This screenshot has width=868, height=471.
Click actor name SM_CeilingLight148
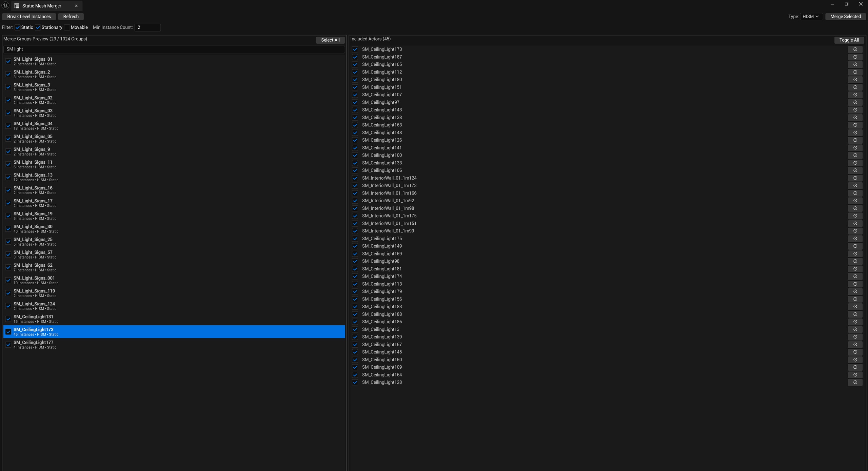click(382, 133)
